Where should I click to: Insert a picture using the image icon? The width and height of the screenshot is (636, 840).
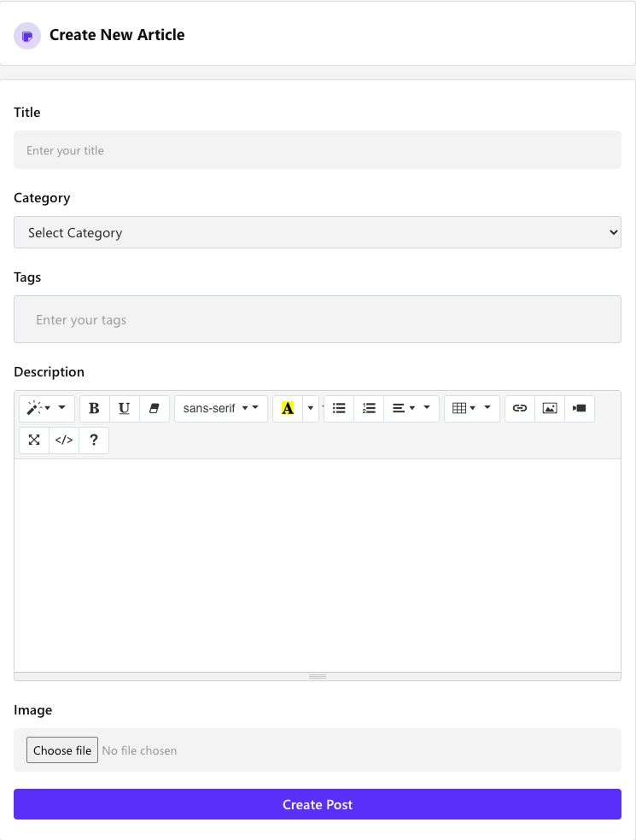click(550, 409)
